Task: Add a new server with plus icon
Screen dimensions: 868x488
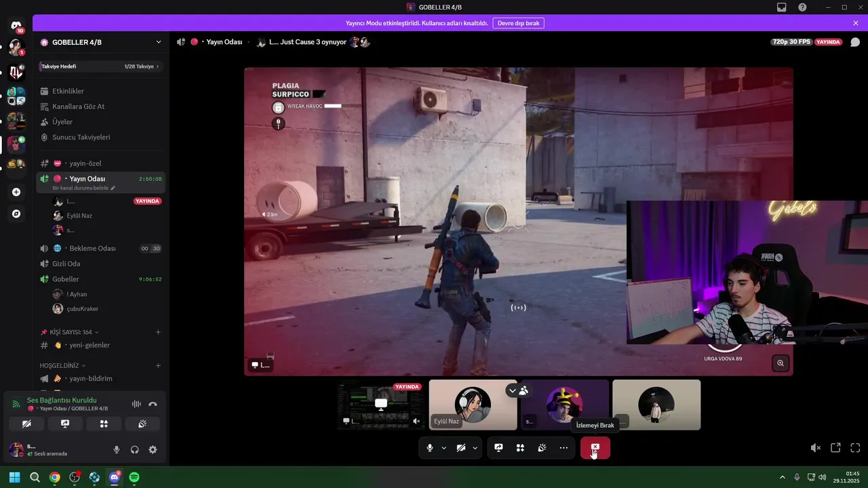Action: (x=16, y=192)
